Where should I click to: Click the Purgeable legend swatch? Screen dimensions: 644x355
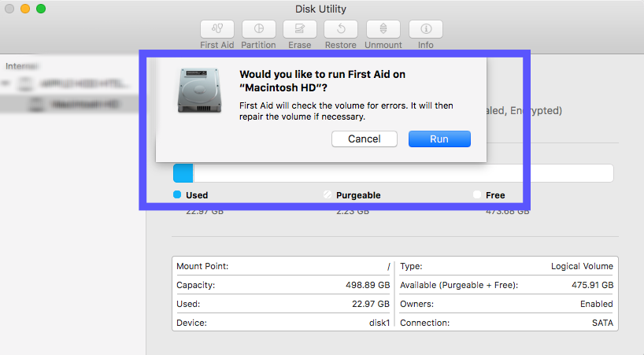328,194
